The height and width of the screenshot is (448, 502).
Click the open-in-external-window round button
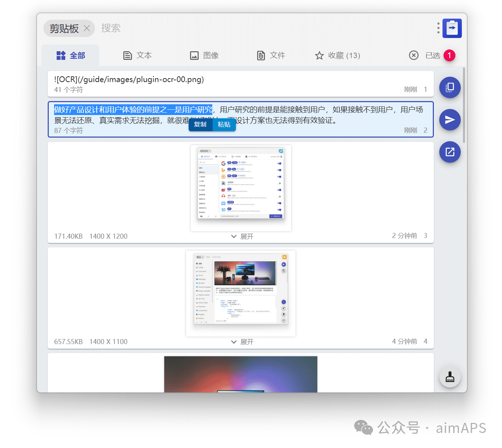(x=450, y=152)
